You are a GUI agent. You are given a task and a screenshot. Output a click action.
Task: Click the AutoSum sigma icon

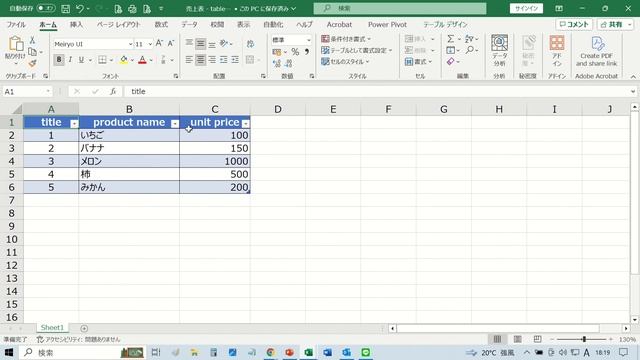451,39
